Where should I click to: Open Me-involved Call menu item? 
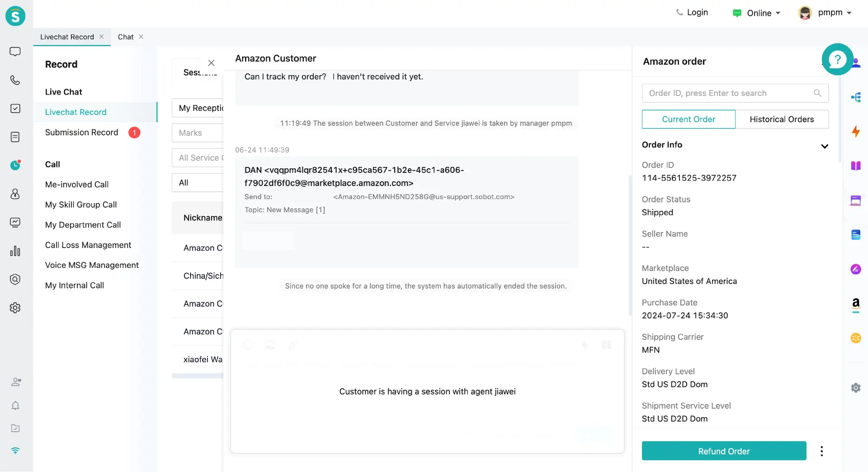click(77, 185)
